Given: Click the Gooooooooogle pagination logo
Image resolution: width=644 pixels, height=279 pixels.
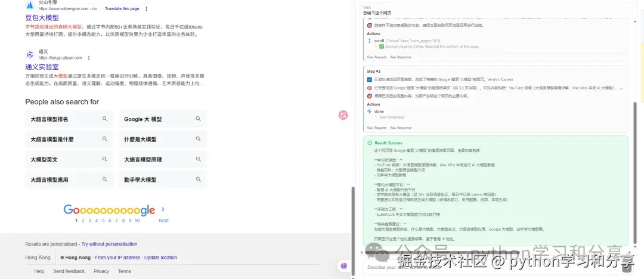Looking at the screenshot, I should tap(109, 210).
